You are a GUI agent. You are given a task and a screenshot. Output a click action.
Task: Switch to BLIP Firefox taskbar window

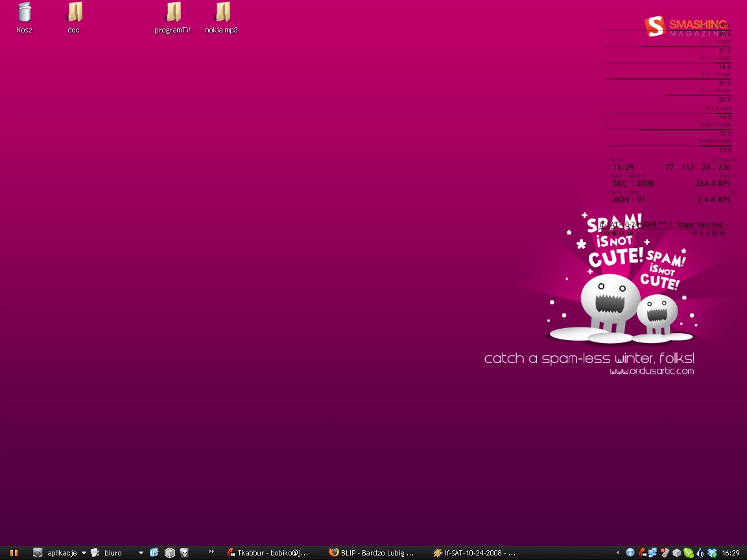pyautogui.click(x=372, y=553)
